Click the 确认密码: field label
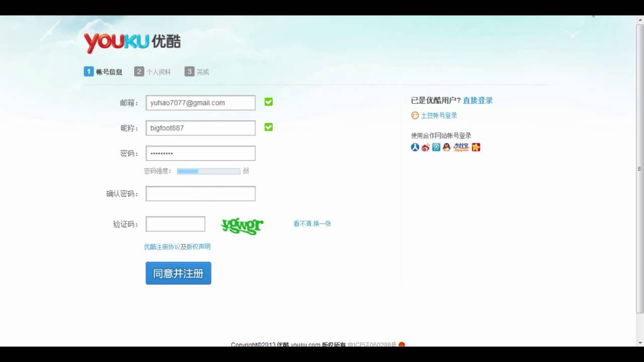 tap(122, 194)
